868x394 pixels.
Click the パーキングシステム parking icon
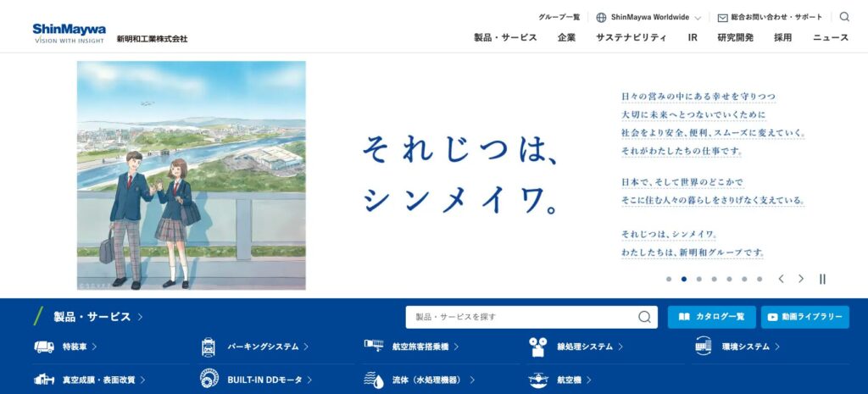(209, 347)
